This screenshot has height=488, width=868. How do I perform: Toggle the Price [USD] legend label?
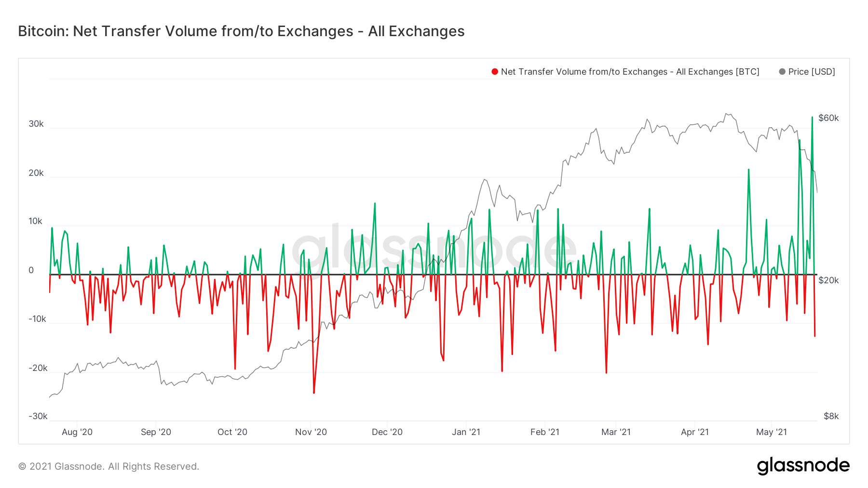click(812, 72)
